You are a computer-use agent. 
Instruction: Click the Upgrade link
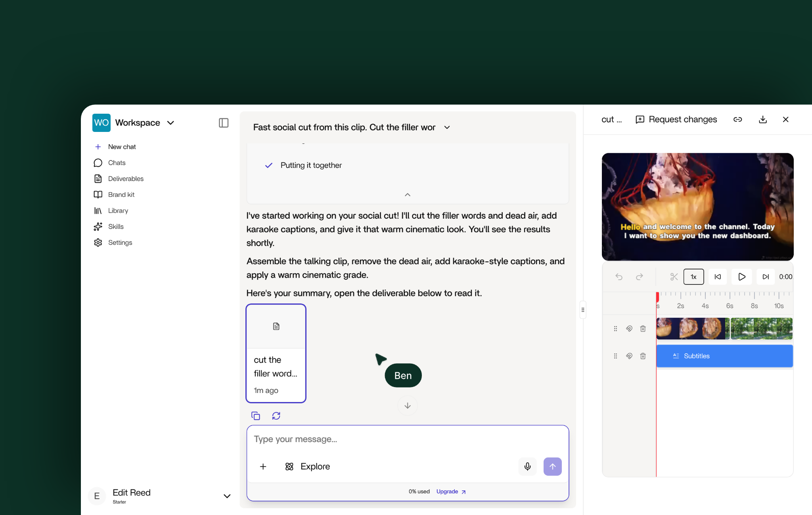point(451,492)
